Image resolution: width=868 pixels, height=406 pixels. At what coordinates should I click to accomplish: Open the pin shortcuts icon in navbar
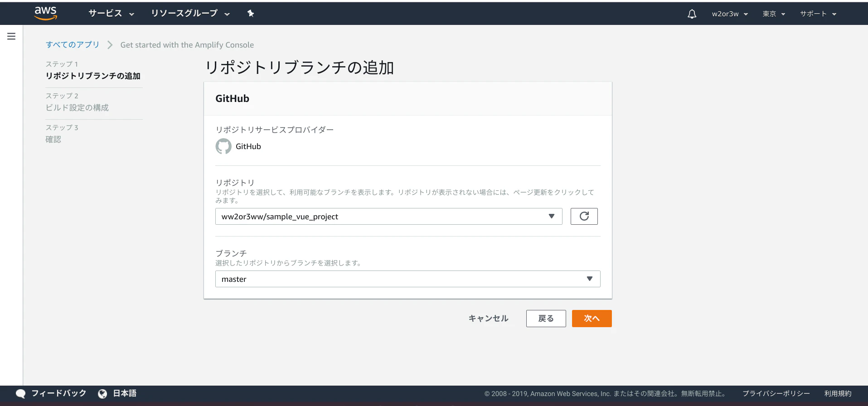251,14
